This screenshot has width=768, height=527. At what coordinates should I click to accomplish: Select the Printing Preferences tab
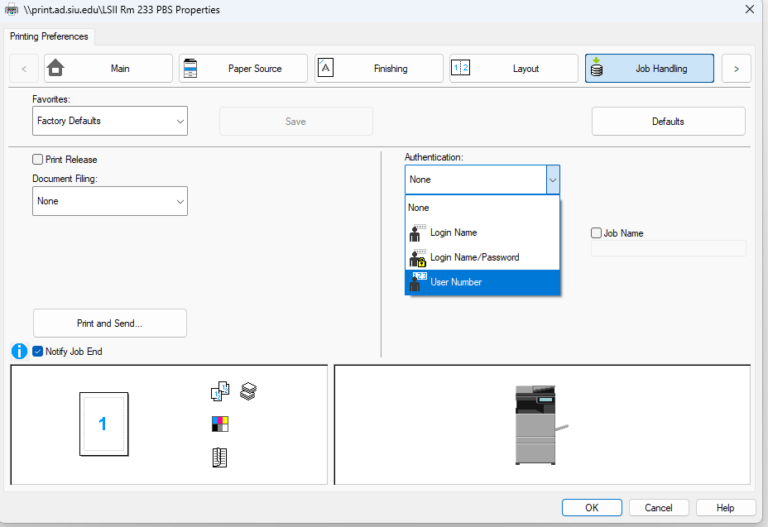tap(49, 36)
